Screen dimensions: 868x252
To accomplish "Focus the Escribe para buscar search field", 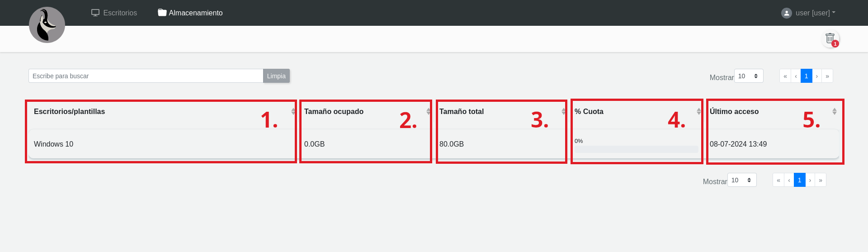I will 146,76.
